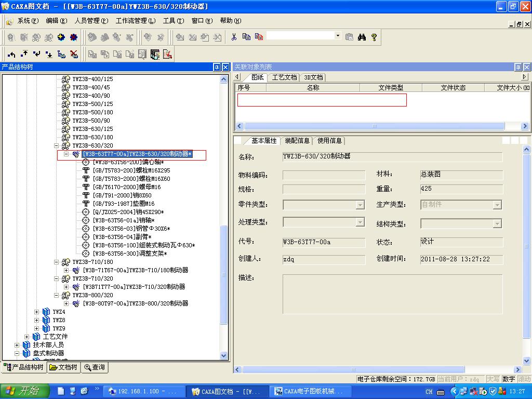
Task: Click the straight up arrow toolbar icon
Action: click(x=24, y=54)
